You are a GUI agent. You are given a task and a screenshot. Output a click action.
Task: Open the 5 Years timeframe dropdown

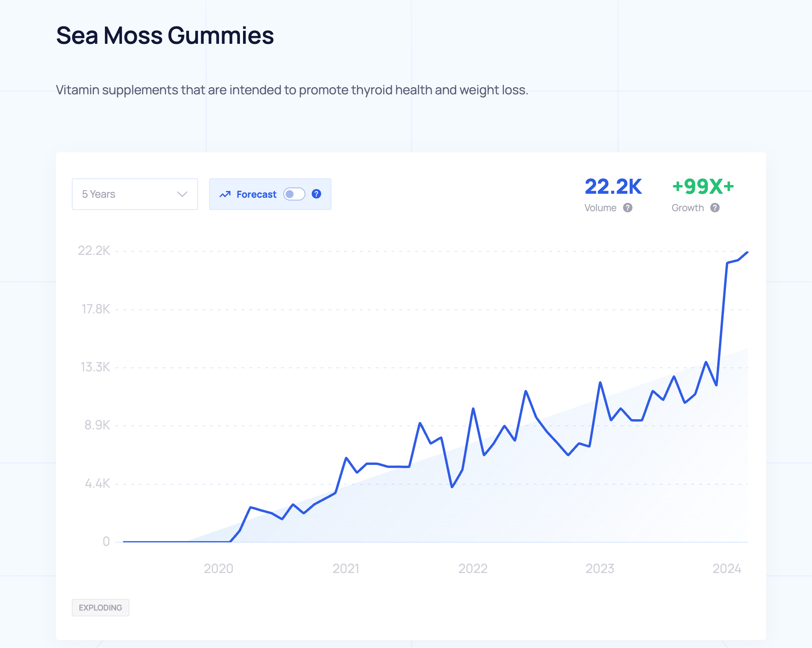pyautogui.click(x=135, y=194)
